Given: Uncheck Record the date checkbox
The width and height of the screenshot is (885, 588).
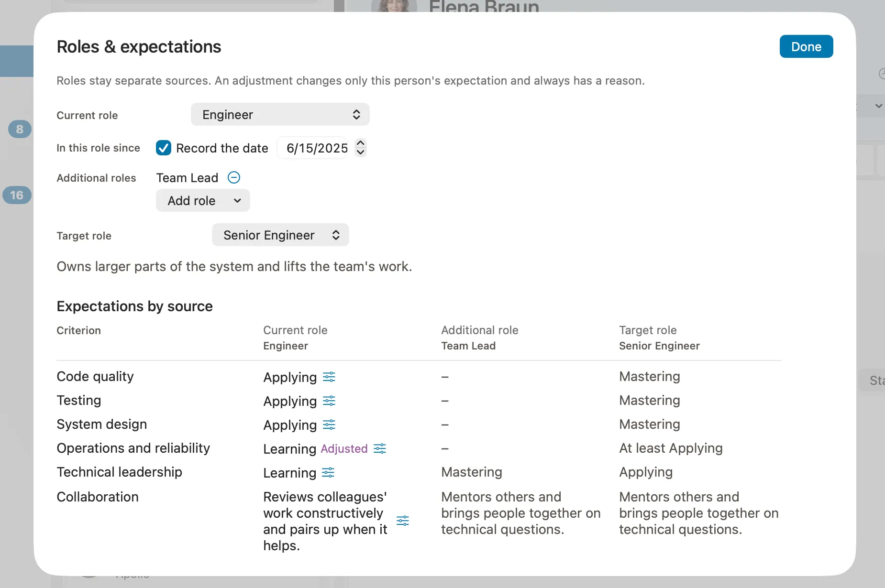Looking at the screenshot, I should point(164,148).
